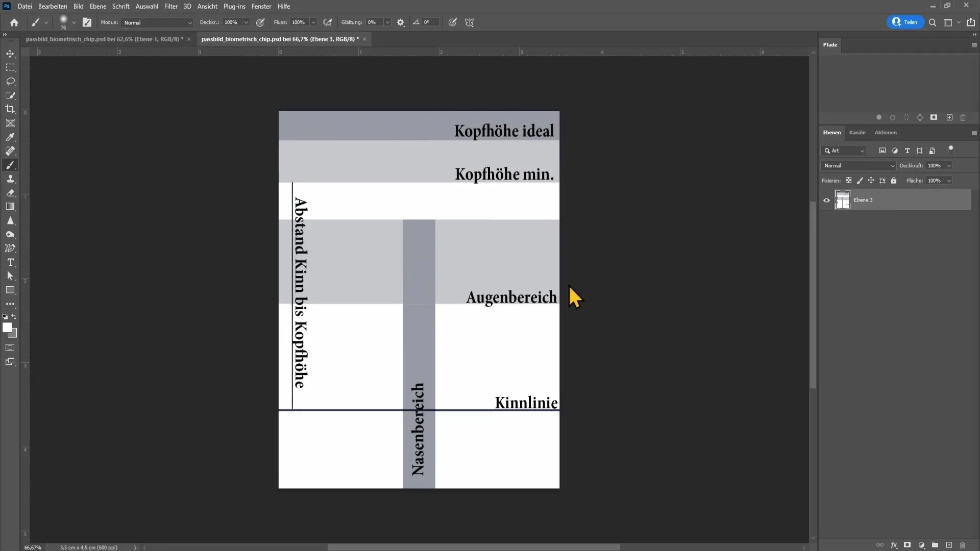Select the Eyedropper tool
This screenshot has width=980, height=551.
(x=10, y=137)
